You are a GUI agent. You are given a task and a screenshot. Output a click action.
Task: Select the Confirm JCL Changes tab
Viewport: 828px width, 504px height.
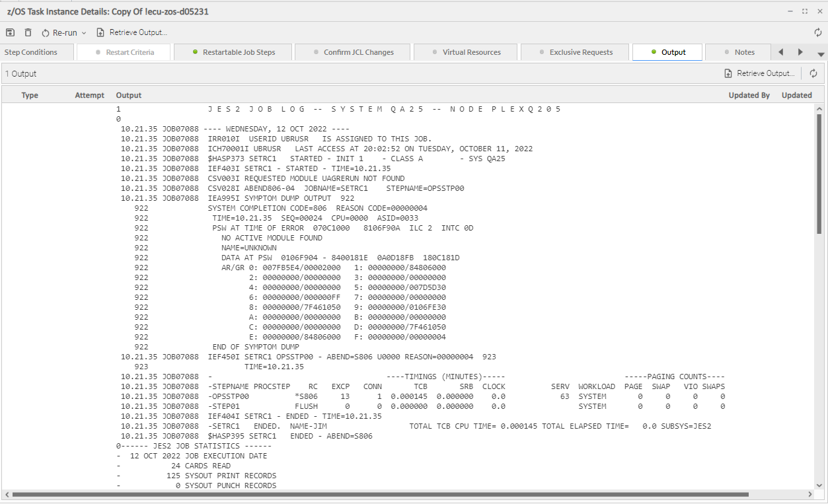coord(352,52)
